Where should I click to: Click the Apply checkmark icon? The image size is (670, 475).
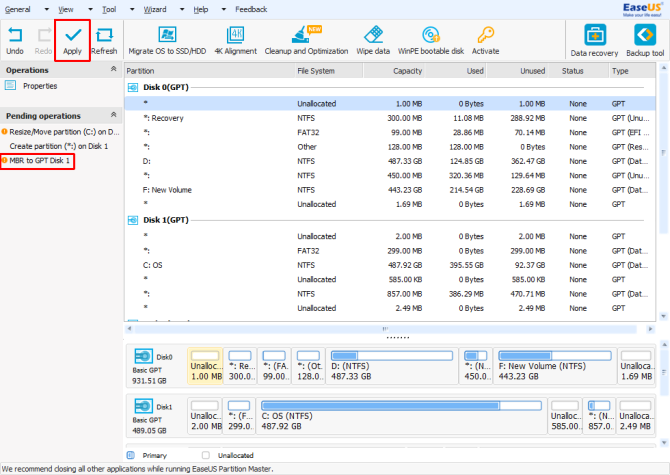point(73,35)
